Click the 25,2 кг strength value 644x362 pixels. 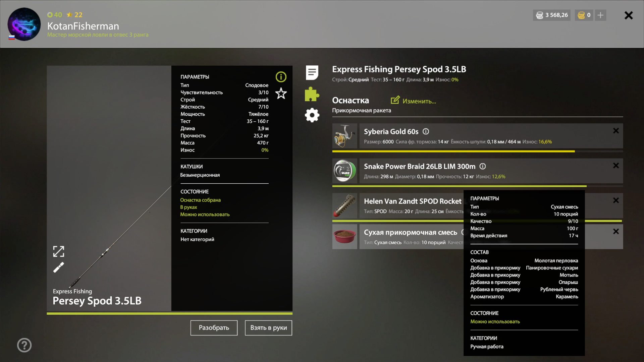pyautogui.click(x=261, y=136)
